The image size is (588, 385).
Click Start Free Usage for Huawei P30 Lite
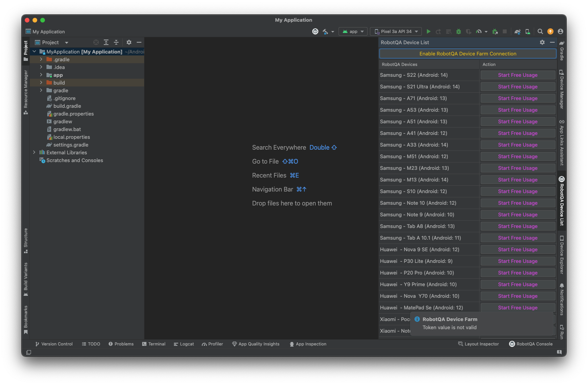click(518, 261)
